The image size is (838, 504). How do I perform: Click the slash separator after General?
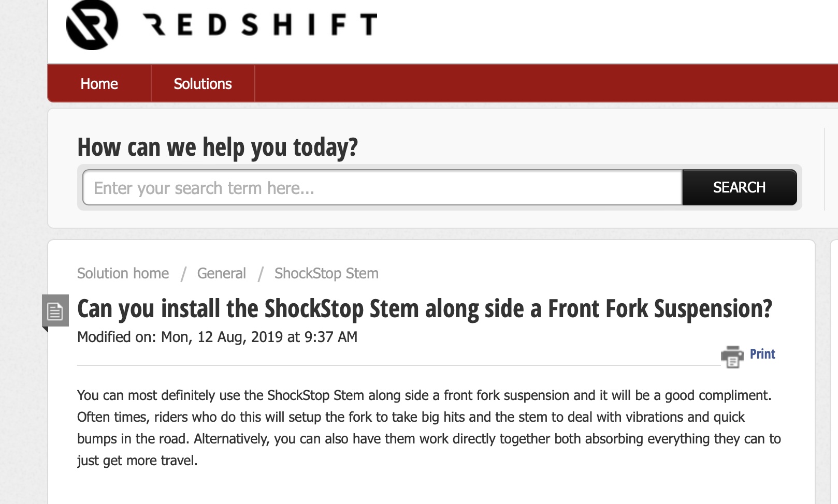(261, 274)
